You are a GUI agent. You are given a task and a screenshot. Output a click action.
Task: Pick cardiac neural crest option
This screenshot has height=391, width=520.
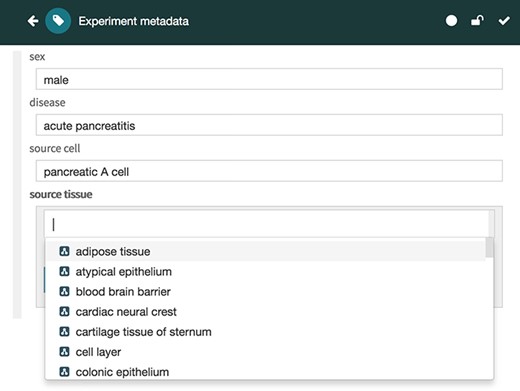pos(265,311)
